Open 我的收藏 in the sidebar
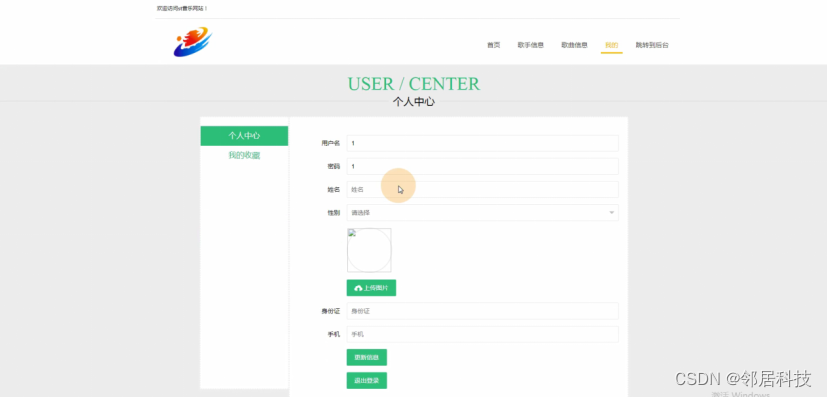The image size is (827, 397). (x=244, y=156)
